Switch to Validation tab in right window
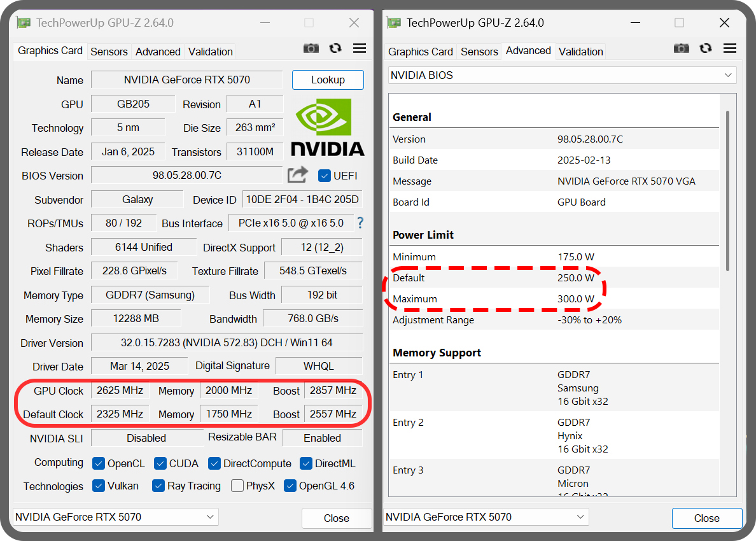The width and height of the screenshot is (756, 541). coord(580,52)
